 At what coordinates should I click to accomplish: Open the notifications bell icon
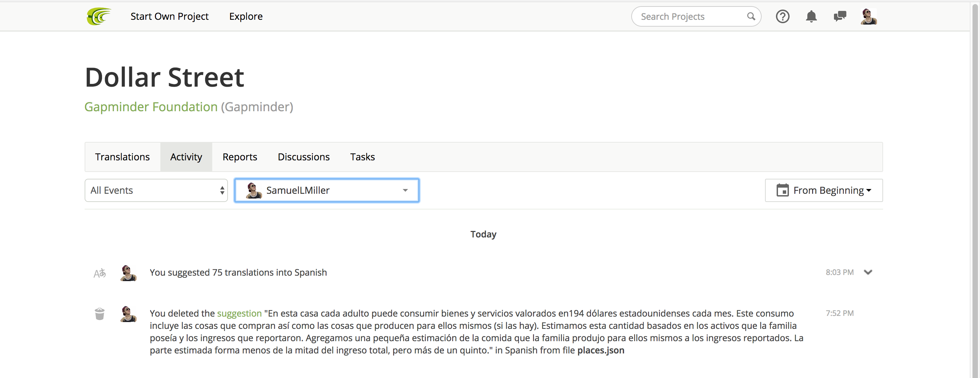[811, 16]
